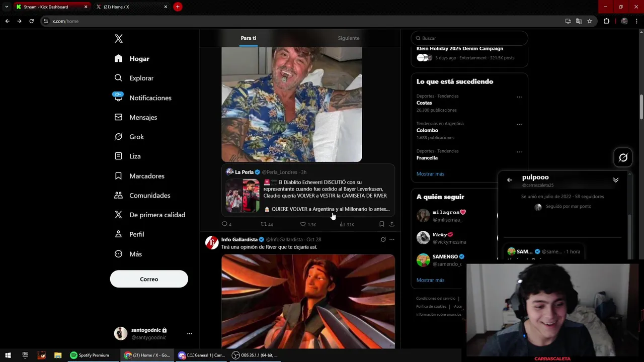The height and width of the screenshot is (362, 644).
Task: Switch to the Para ti tab
Action: 248,38
